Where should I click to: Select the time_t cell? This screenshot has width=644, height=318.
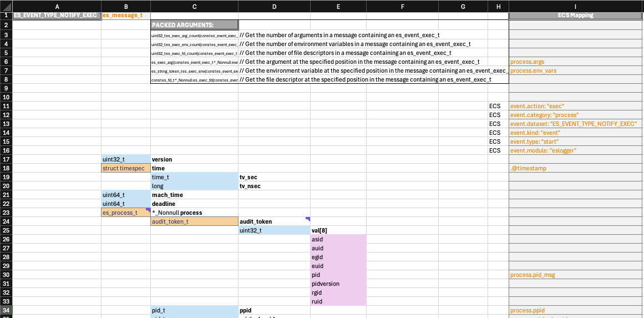[x=195, y=177]
